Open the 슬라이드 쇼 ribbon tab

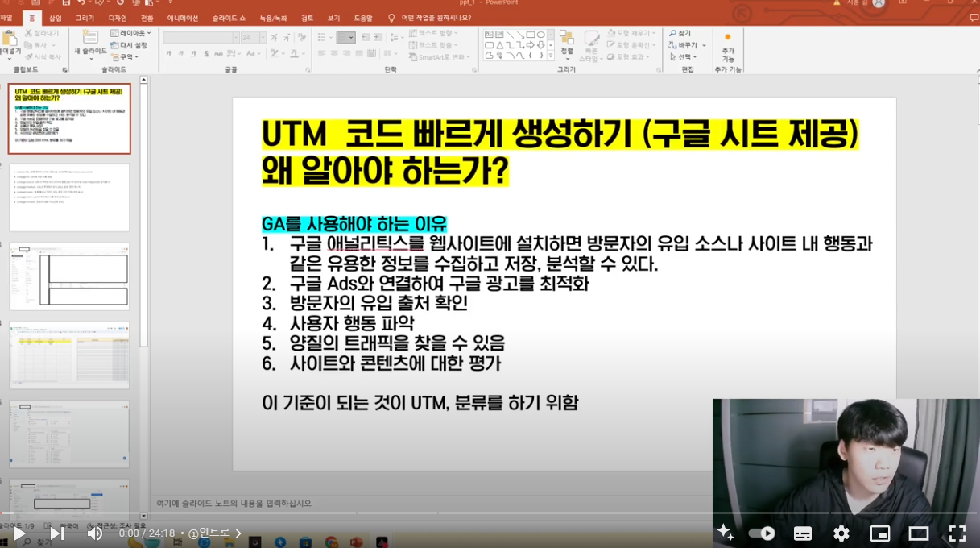229,18
